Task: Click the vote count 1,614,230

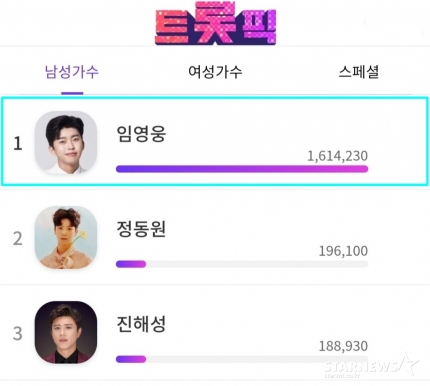Action: (337, 156)
